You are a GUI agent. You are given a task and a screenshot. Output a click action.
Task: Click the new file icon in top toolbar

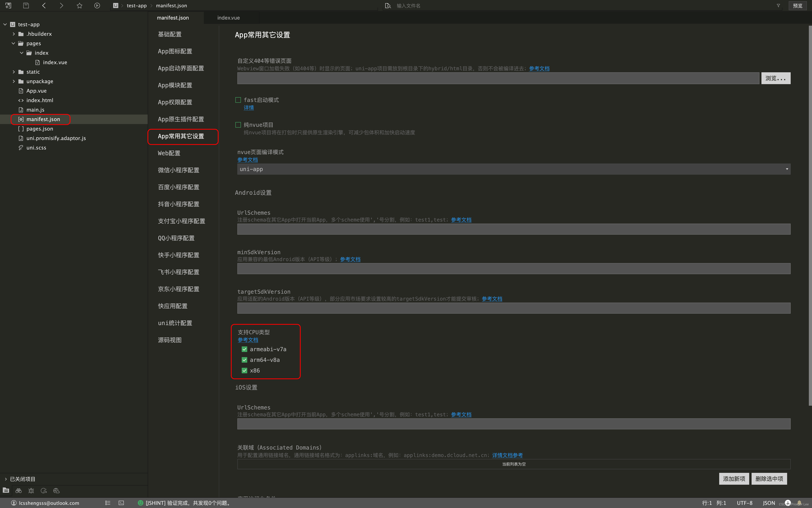[8, 5]
